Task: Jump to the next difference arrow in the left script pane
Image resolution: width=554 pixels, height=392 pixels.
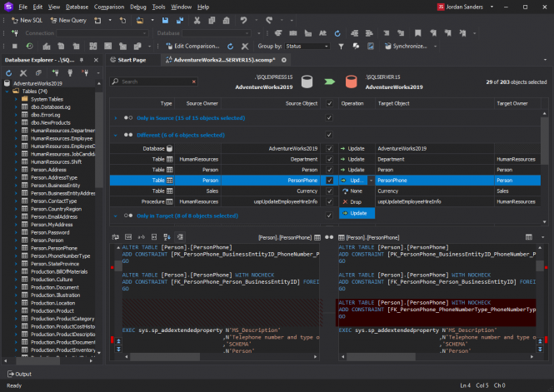Action: click(118, 349)
